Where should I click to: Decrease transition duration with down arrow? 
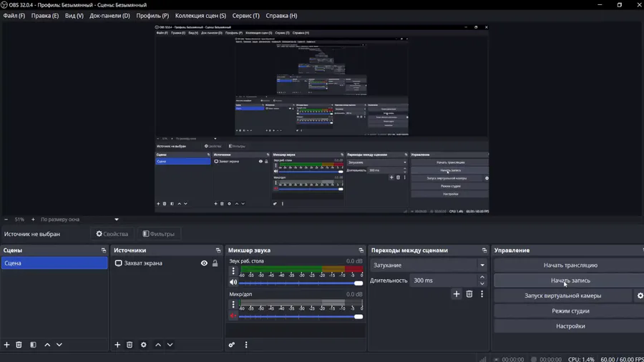[482, 283]
